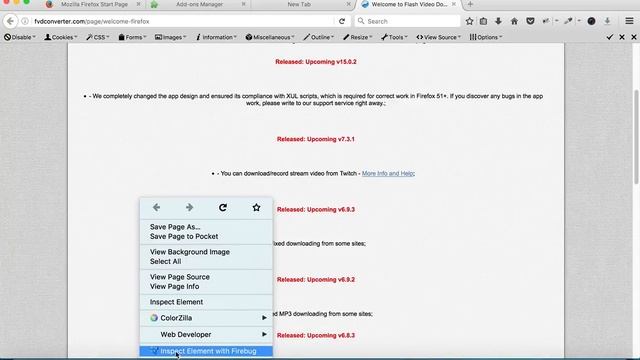Click the Flash Video Downloader arrow icon
Viewport: 640px width, 360px height.
[607, 21]
